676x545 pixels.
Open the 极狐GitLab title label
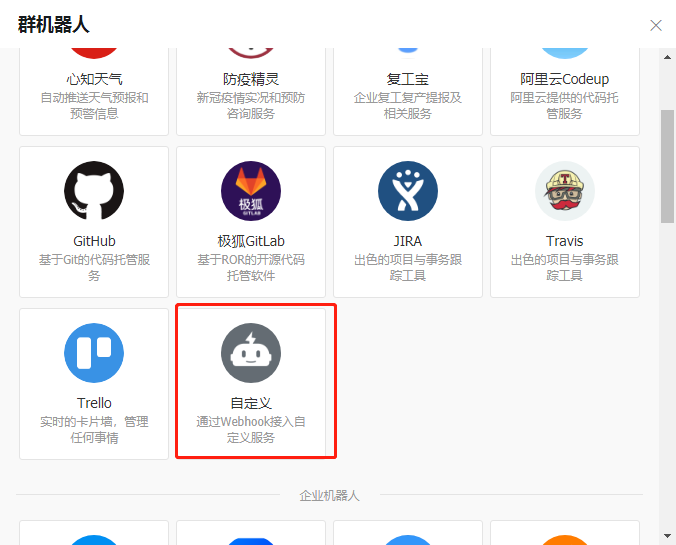pyautogui.click(x=251, y=241)
